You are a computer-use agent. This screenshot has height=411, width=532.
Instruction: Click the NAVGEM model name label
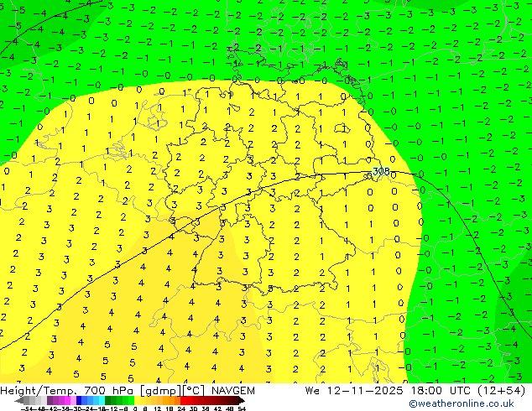tap(232, 391)
